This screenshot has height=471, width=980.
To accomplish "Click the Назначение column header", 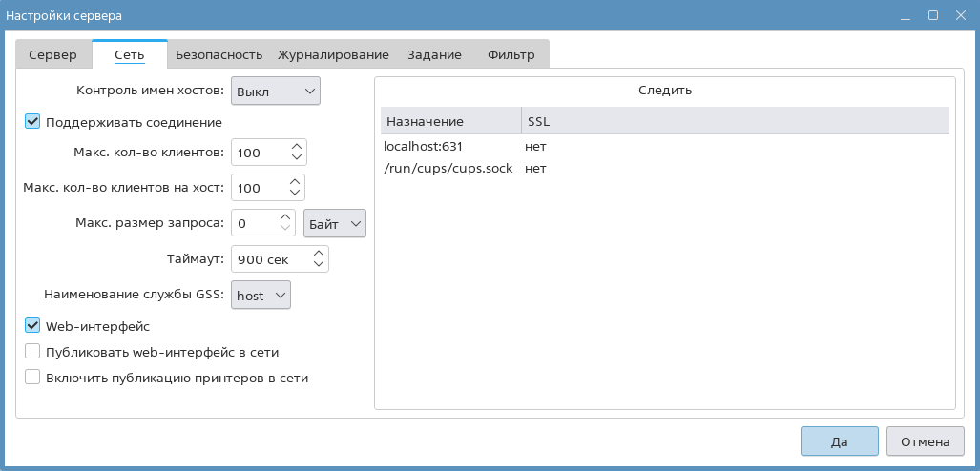I will click(425, 122).
